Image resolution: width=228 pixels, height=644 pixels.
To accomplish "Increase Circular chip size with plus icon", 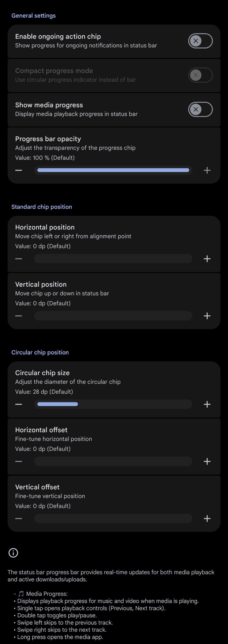I will coord(207,404).
